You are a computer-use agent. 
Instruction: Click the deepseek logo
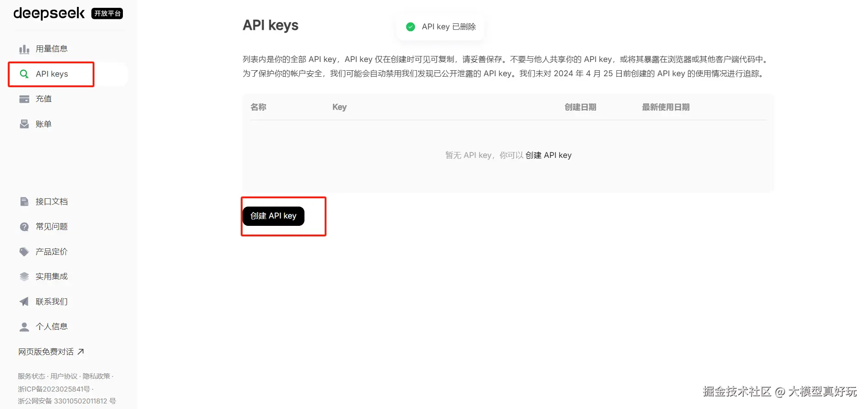click(x=49, y=13)
